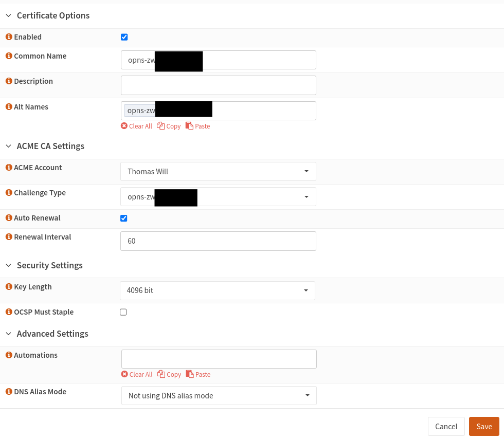
Task: Collapse the Certificate Options section
Action: pos(8,15)
